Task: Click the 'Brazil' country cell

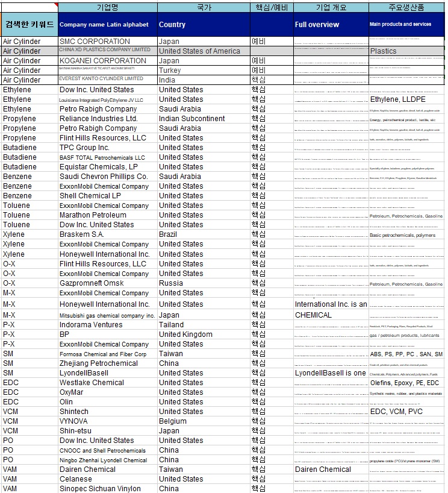Action: [x=204, y=234]
